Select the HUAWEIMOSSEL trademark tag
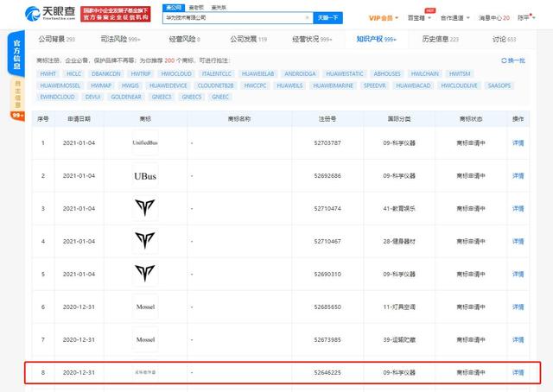553x392 pixels. pos(60,85)
